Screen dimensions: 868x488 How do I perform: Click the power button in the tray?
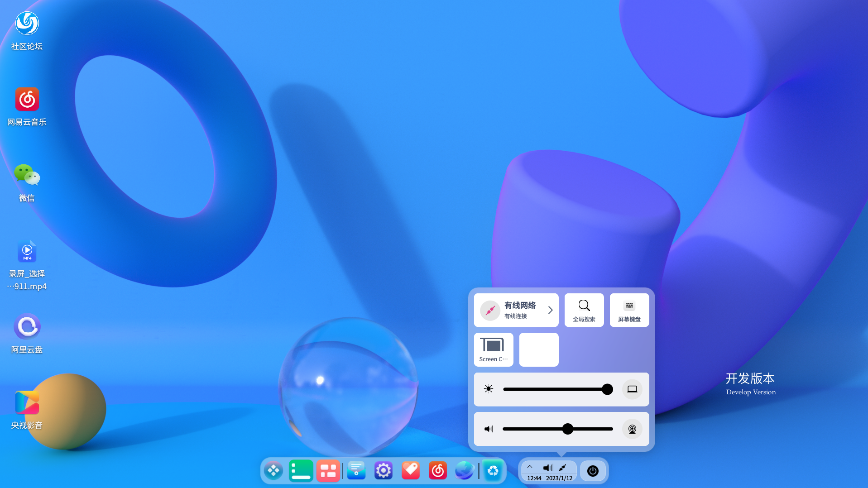pos(592,471)
